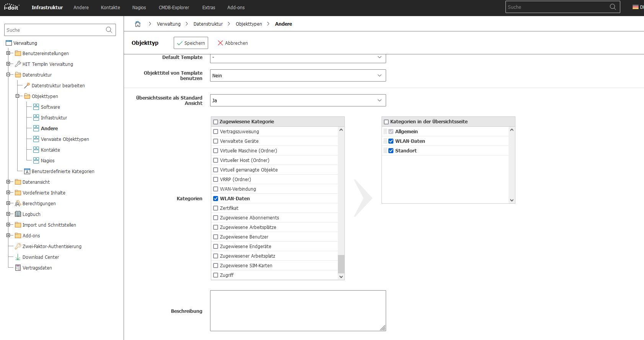Check the Vertragszuweisung category

[x=215, y=131]
